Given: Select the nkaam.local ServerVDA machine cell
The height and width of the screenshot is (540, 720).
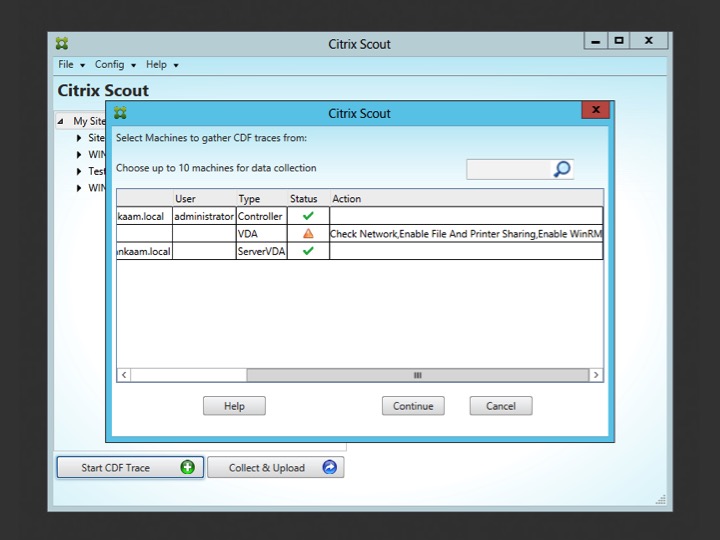Looking at the screenshot, I should (x=145, y=251).
